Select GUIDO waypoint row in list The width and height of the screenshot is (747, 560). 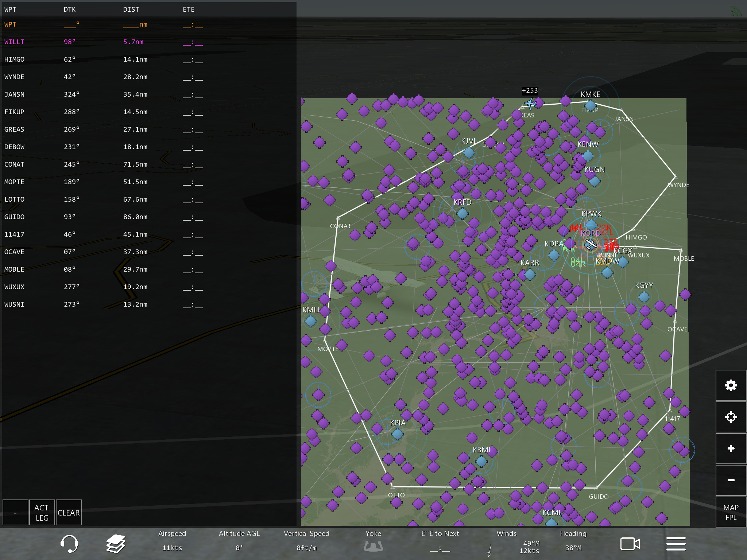[x=15, y=217]
